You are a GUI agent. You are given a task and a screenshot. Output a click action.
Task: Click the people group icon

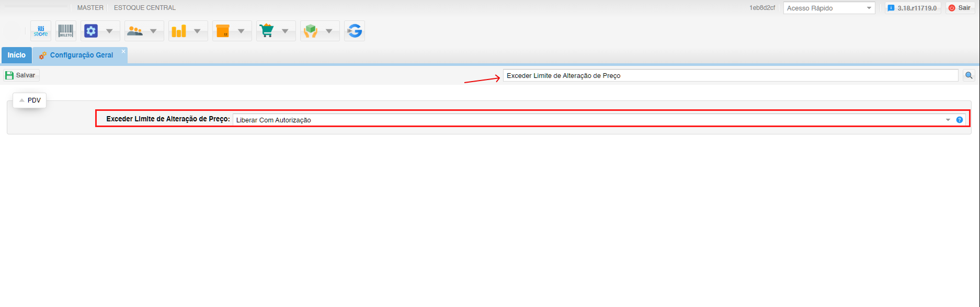click(135, 31)
